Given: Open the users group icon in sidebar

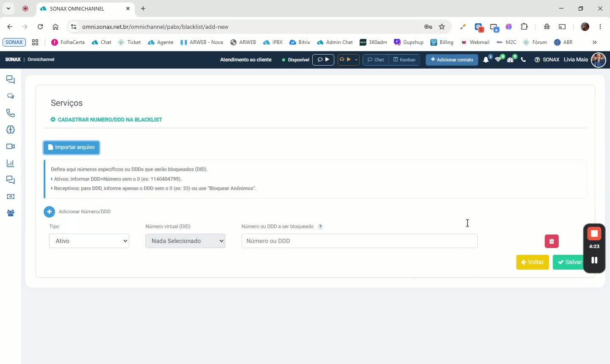Looking at the screenshot, I should 11,213.
